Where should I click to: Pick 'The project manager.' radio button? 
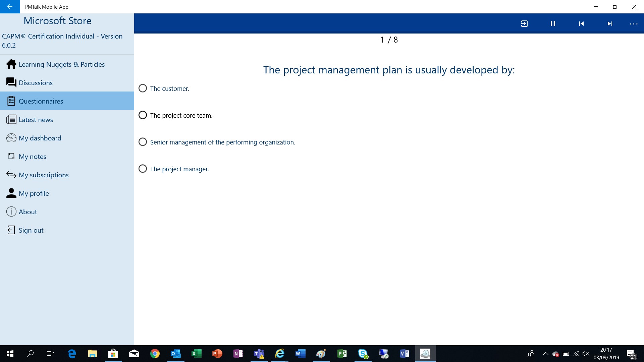(143, 169)
